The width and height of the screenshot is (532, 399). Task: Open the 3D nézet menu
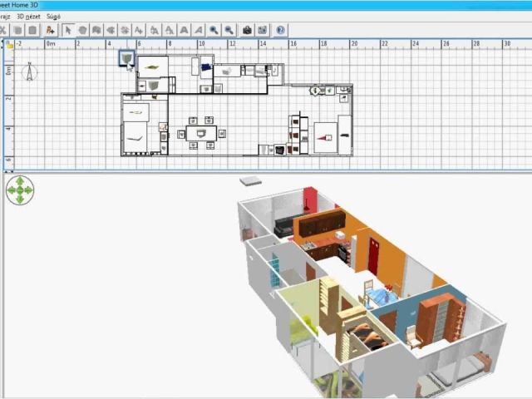click(x=32, y=16)
